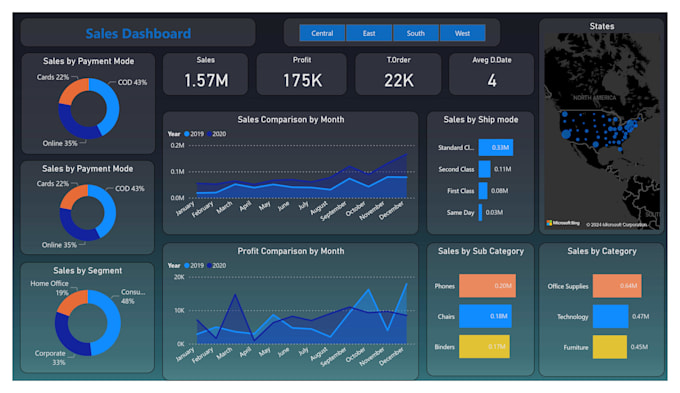This screenshot has width=680, height=393.
Task: Click the States map of North America
Action: point(602,131)
